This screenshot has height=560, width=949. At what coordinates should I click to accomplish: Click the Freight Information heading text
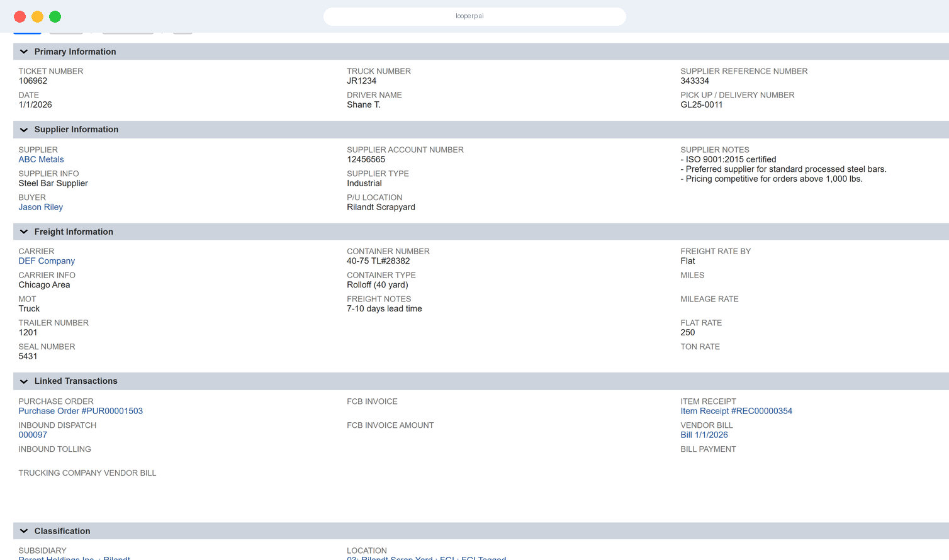(74, 232)
